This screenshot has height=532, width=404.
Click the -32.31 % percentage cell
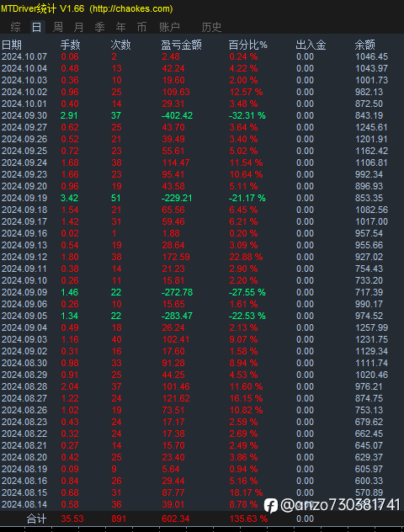click(247, 115)
